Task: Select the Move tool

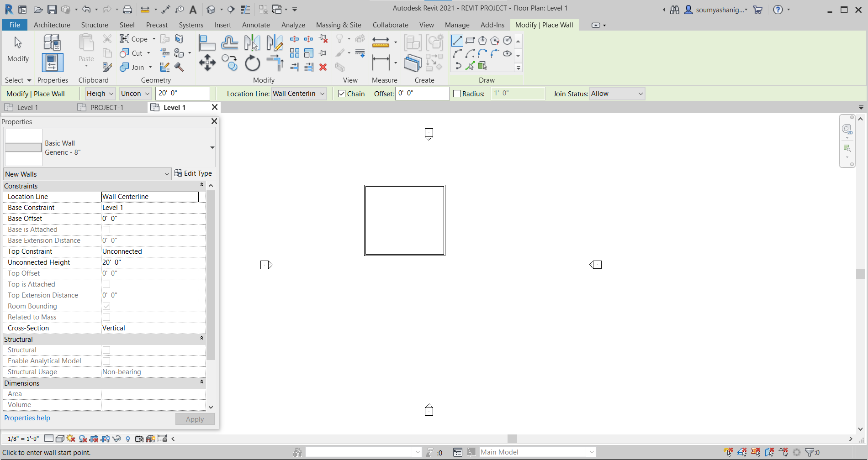Action: (x=207, y=63)
